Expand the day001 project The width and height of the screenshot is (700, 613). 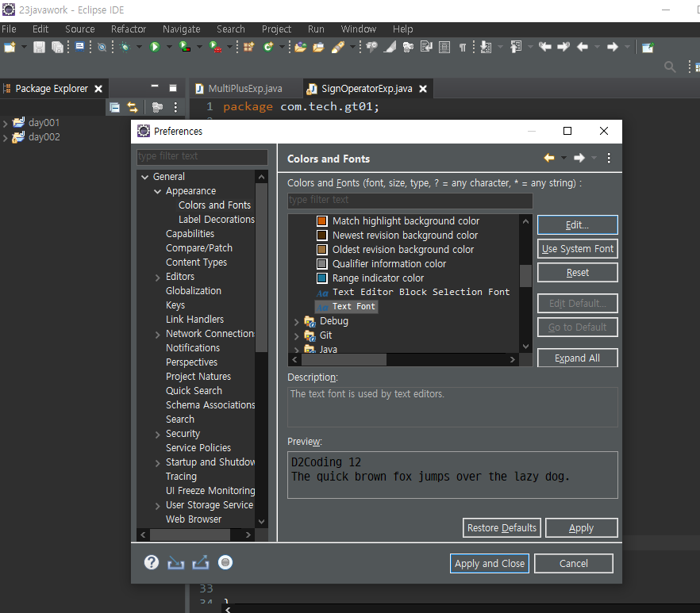[x=6, y=124]
